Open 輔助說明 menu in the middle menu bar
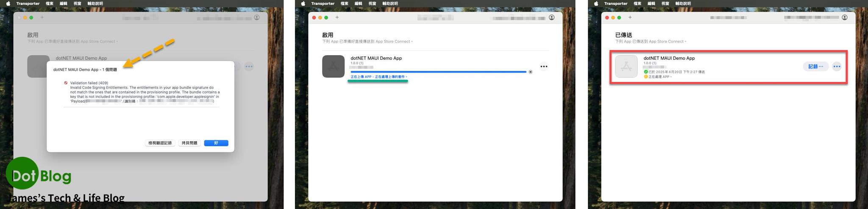Image resolution: width=868 pixels, height=209 pixels. pos(390,3)
